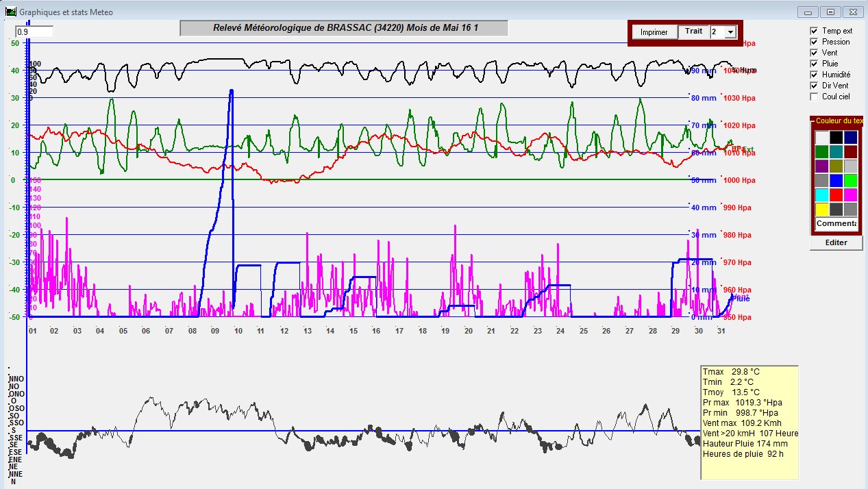Click the Pr max 1019.3 Hpa line
The height and width of the screenshot is (489, 868).
[x=742, y=403]
